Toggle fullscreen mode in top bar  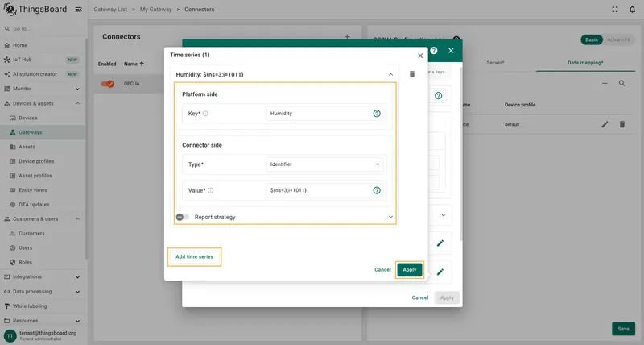(x=615, y=10)
